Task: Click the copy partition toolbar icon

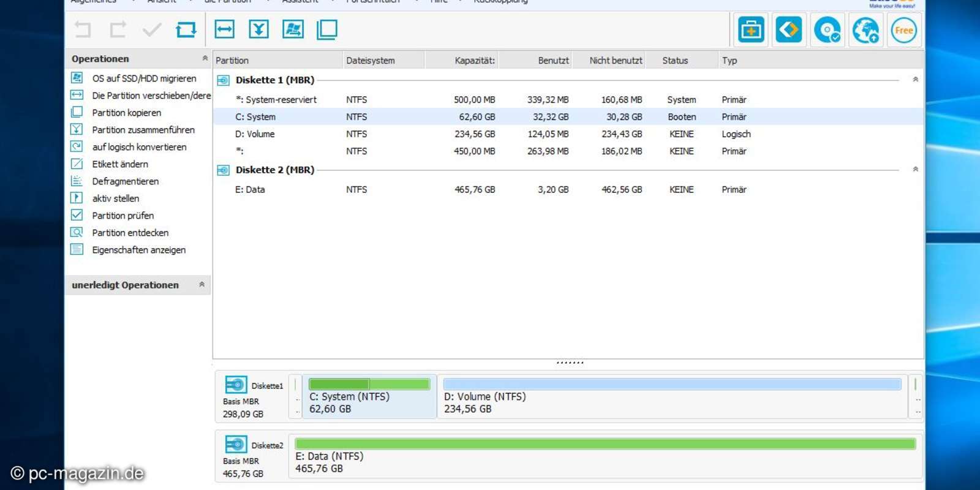Action: (x=327, y=29)
